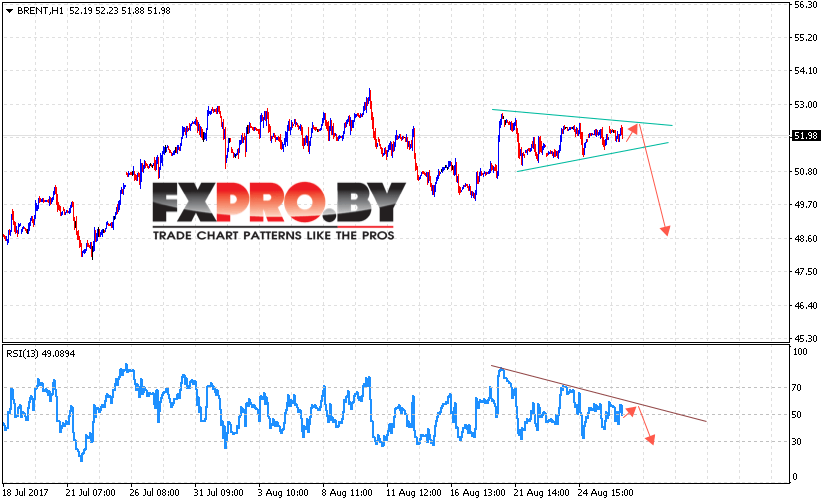This screenshot has width=829, height=504.
Task: Select the OHLC values 52.19 52.23 51.88 51.98
Action: 120,11
